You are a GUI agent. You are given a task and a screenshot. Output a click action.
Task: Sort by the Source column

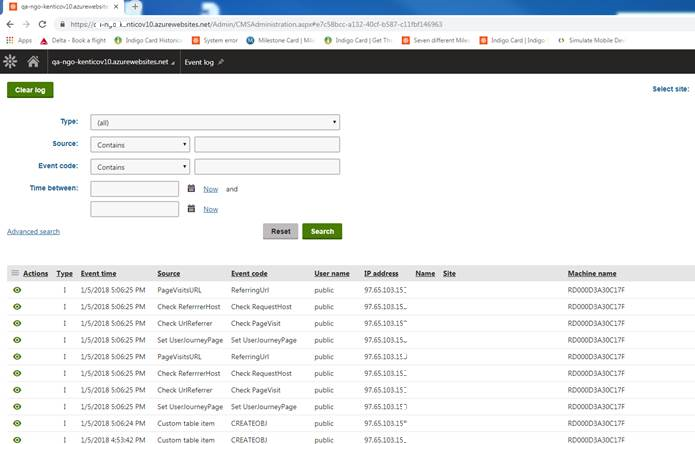(x=169, y=273)
